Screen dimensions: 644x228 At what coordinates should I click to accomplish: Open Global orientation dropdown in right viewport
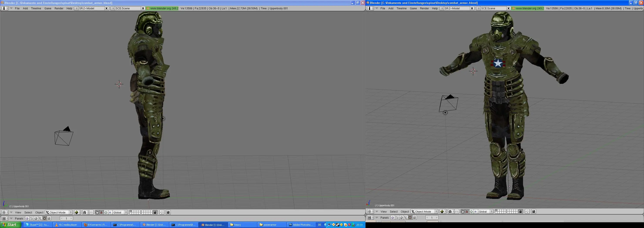click(486, 211)
